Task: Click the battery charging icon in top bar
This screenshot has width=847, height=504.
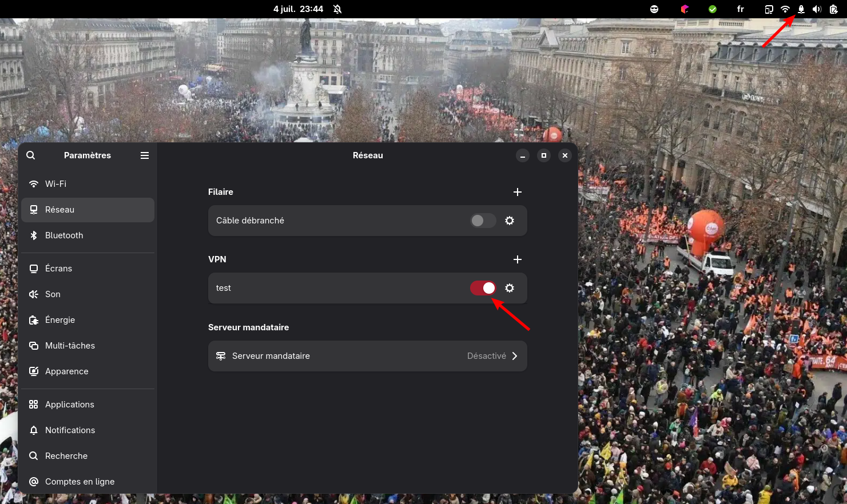Action: (x=834, y=9)
